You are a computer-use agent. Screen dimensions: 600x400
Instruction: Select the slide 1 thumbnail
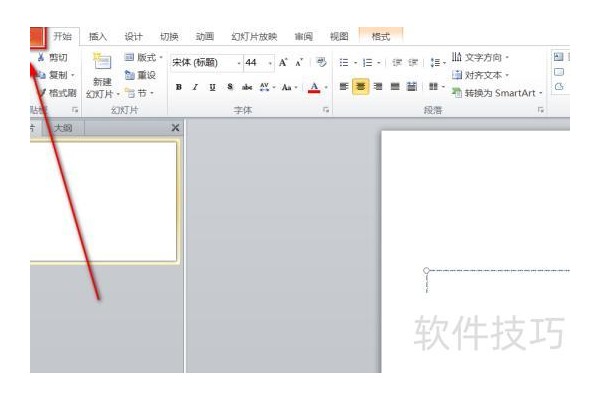coord(104,202)
